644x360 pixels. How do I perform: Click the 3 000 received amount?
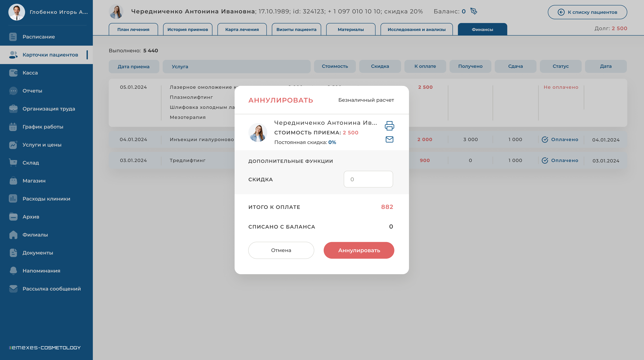click(470, 140)
